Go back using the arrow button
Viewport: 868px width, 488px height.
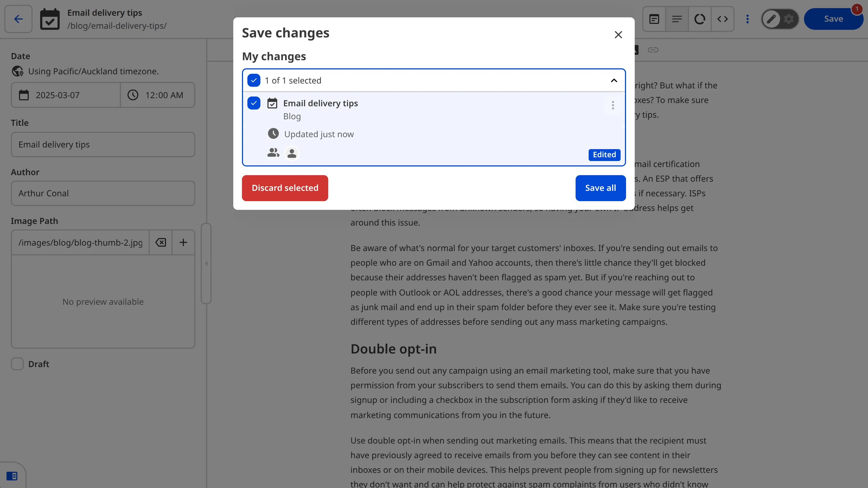(18, 19)
